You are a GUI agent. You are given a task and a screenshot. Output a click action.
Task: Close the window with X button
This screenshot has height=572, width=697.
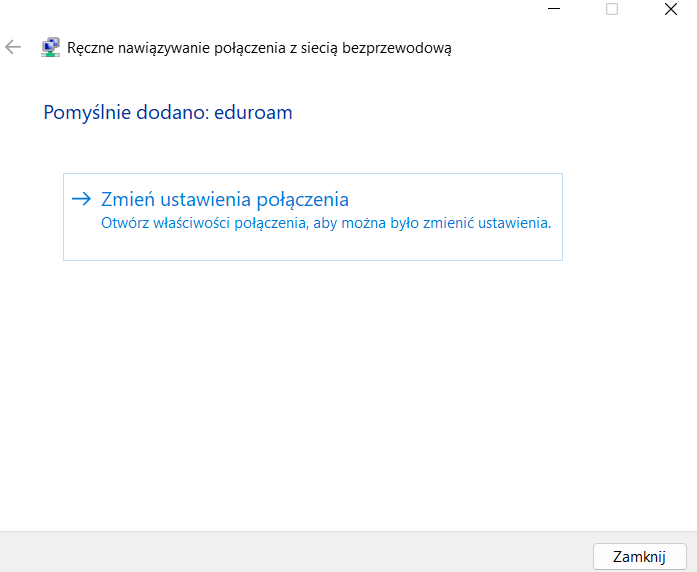(671, 9)
